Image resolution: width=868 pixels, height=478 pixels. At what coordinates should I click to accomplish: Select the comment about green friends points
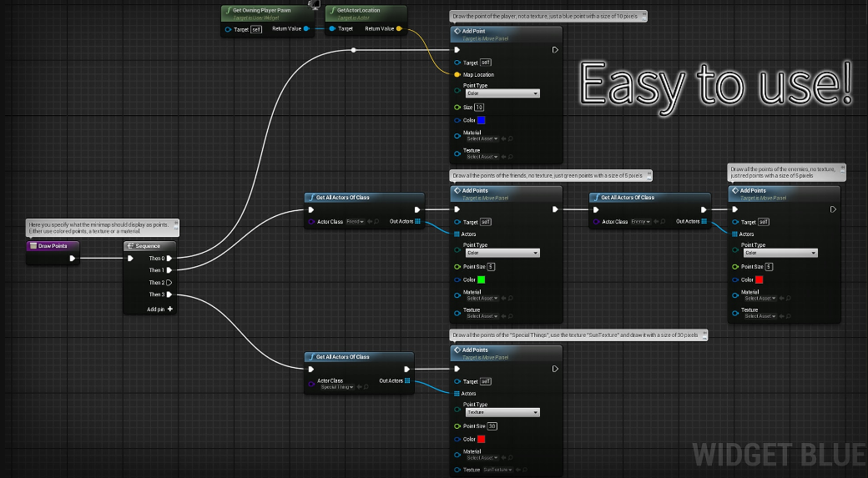coord(550,176)
